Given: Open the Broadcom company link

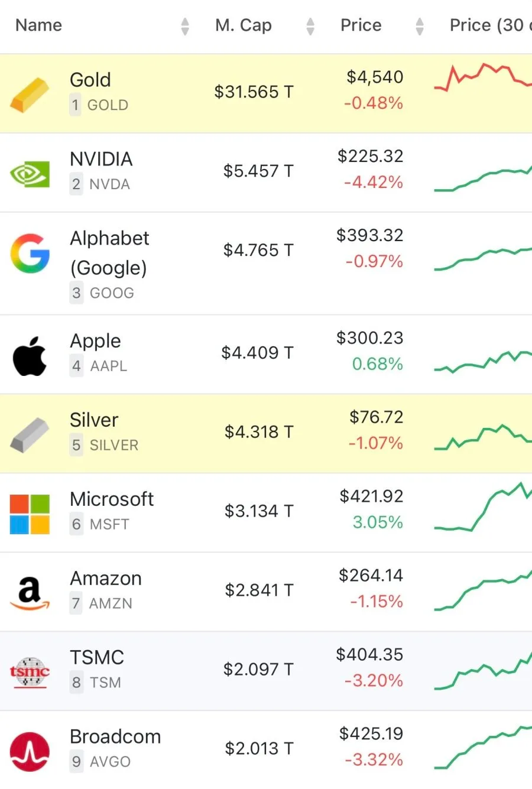Looking at the screenshot, I should tap(115, 736).
